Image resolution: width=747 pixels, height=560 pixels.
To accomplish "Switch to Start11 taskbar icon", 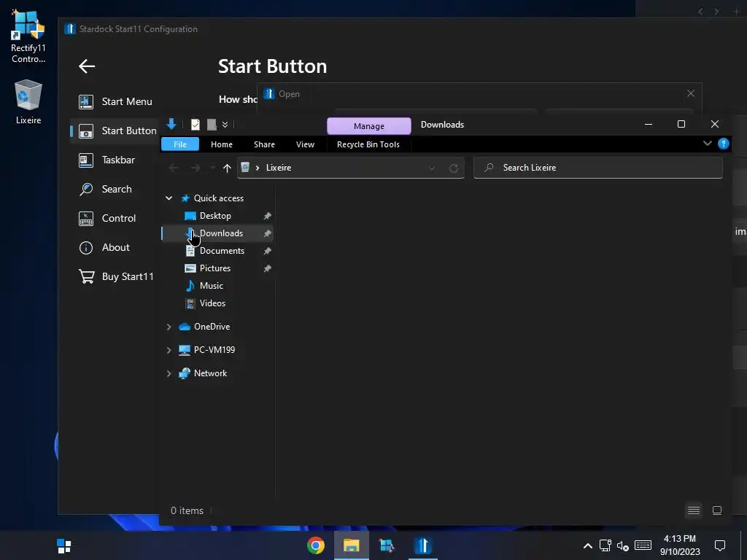I will coord(422,545).
